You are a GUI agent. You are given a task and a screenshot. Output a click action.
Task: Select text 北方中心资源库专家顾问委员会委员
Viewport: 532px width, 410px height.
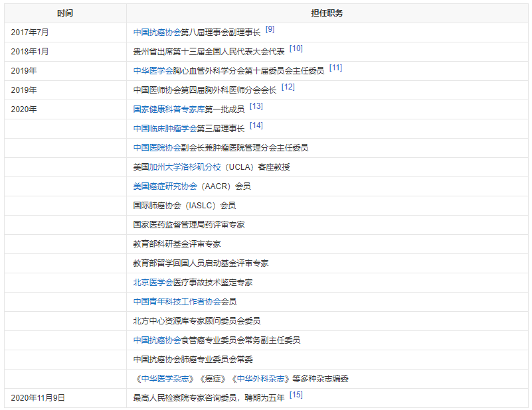click(197, 321)
